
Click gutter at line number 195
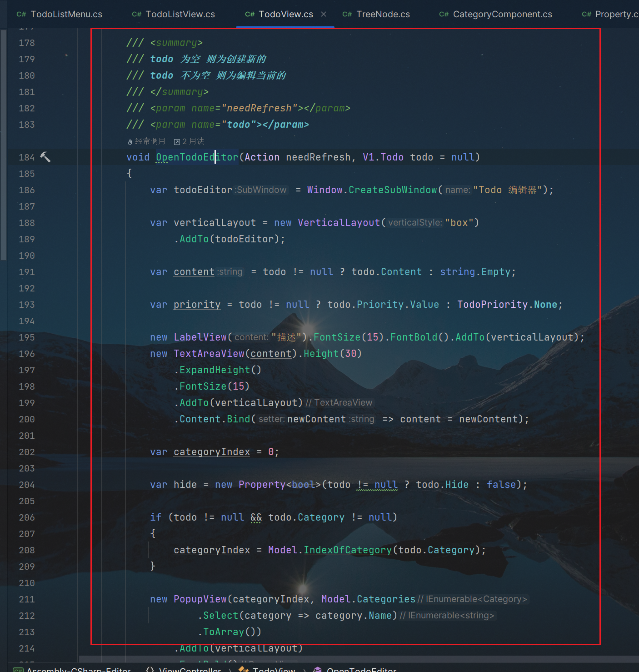coord(27,337)
